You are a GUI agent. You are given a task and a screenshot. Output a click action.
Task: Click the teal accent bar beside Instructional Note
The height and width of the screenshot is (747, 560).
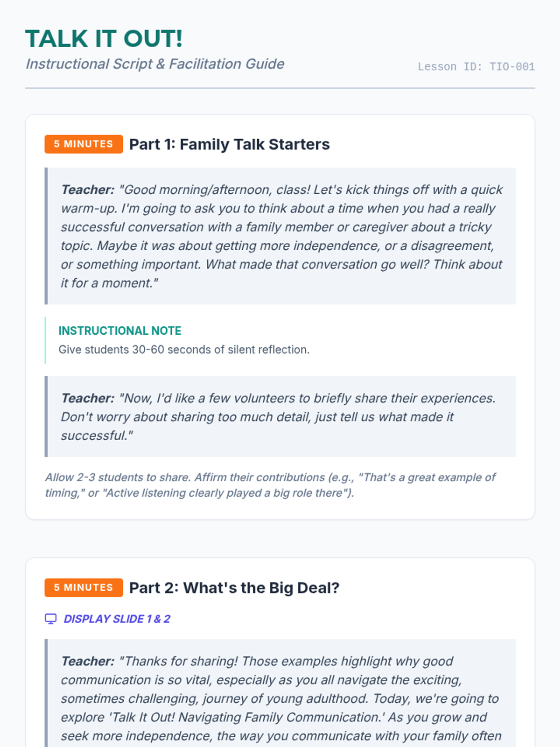click(x=45, y=340)
